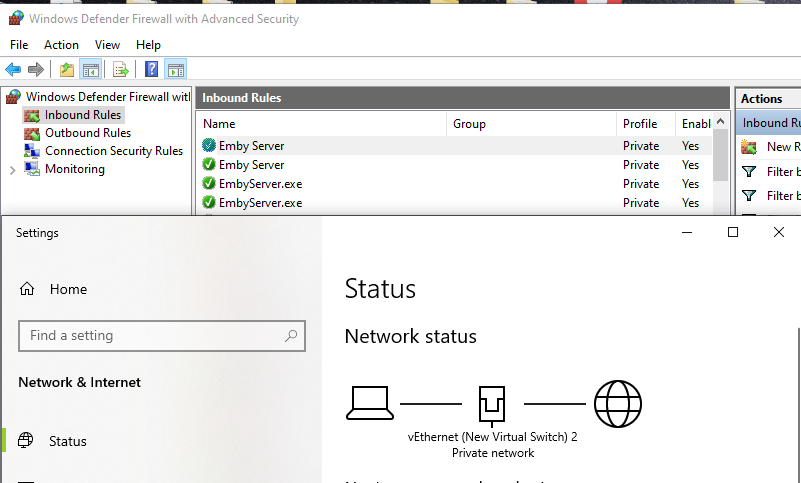Select Status in Settings sidebar

pyautogui.click(x=67, y=441)
